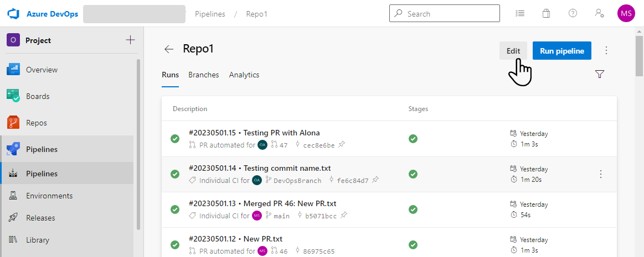Open the MS account avatar menu

click(x=626, y=13)
